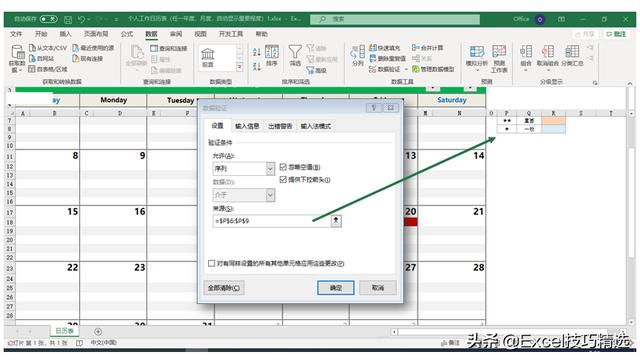Click the Undo arrow icon
The width and height of the screenshot is (640, 360).
(81, 19)
